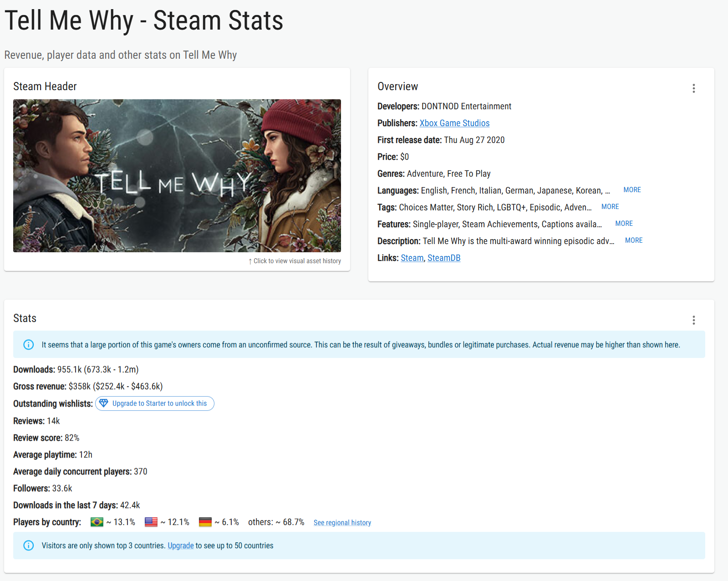This screenshot has height=581, width=728.
Task: Click the Players by country label
Action: click(47, 522)
